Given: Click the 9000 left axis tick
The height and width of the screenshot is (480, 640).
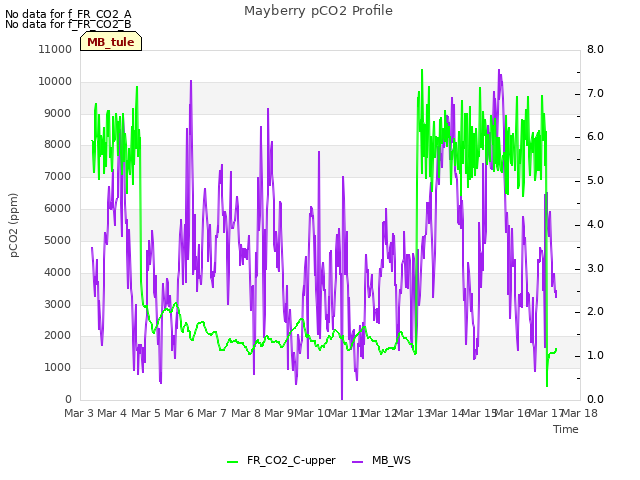Looking at the screenshot, I should (58, 113).
